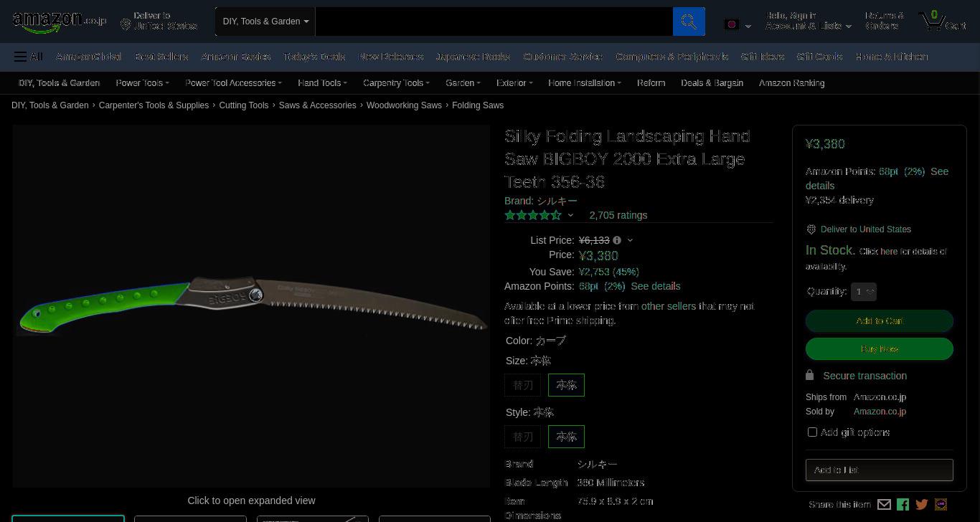Viewport: 980px width, 522px height.
Task: Open the Add to List dropdown
Action: [879, 470]
